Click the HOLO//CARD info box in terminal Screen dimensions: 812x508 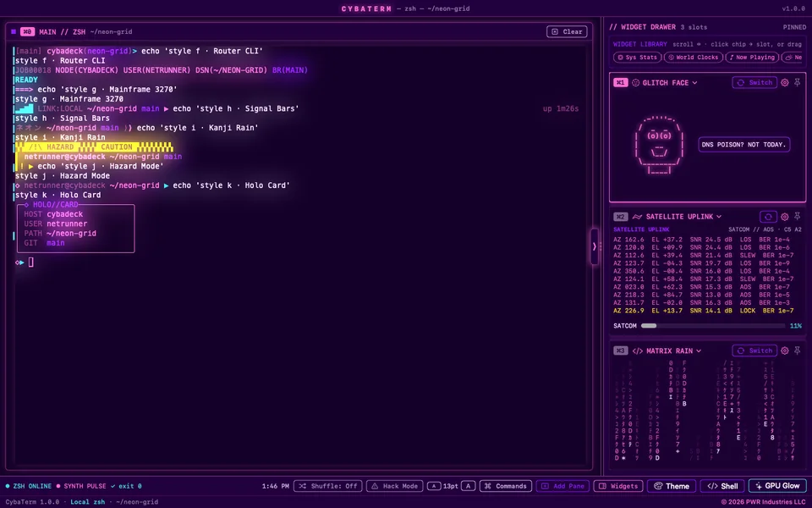pos(75,229)
